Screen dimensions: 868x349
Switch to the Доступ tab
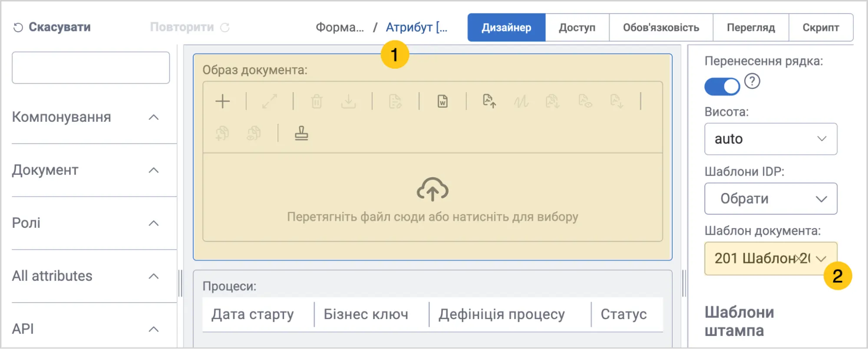(x=577, y=27)
